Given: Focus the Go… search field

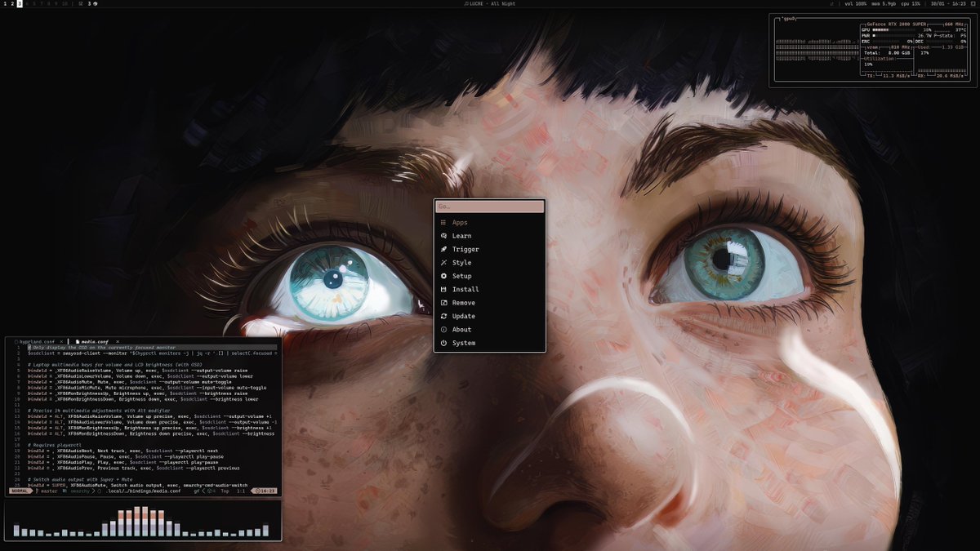Looking at the screenshot, I should tap(489, 207).
